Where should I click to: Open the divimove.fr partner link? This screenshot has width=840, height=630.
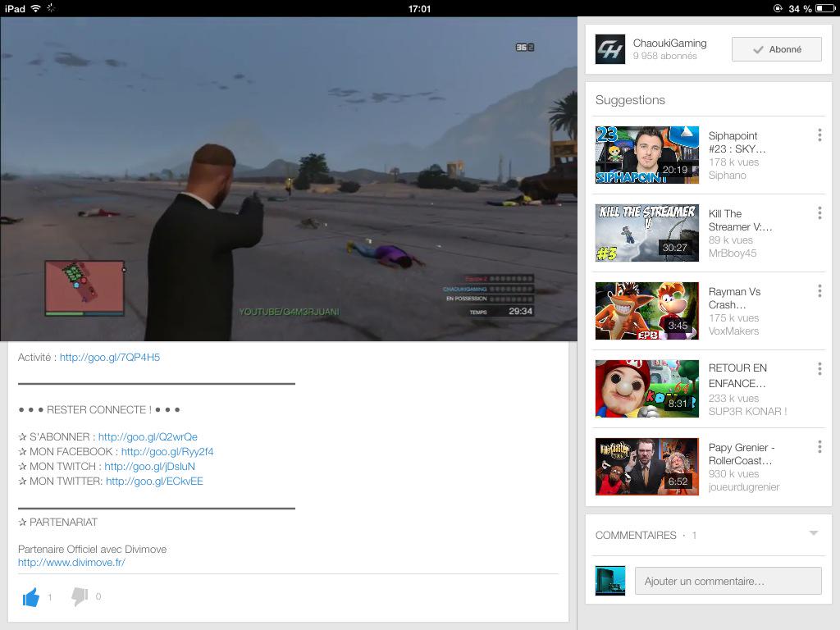pos(71,563)
